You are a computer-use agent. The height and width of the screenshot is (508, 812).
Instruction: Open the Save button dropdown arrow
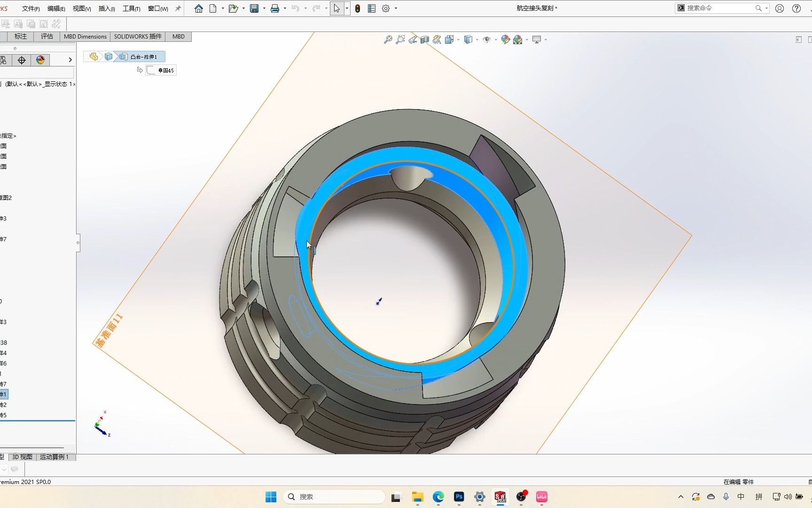coord(265,8)
